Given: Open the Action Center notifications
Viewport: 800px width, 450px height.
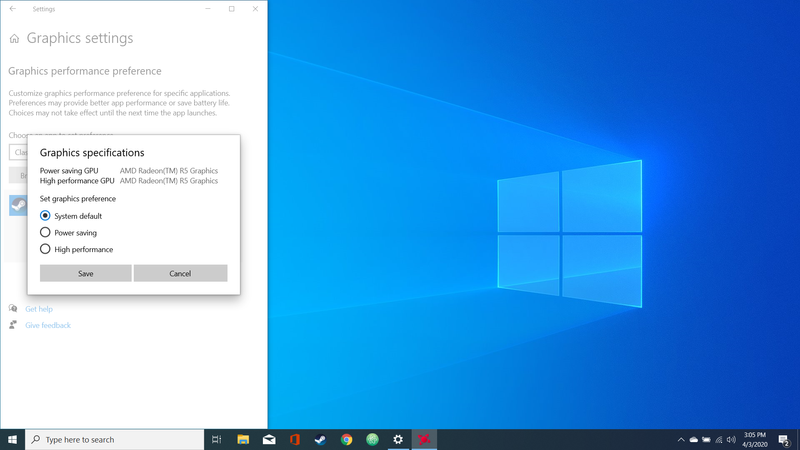Looking at the screenshot, I should (784, 440).
